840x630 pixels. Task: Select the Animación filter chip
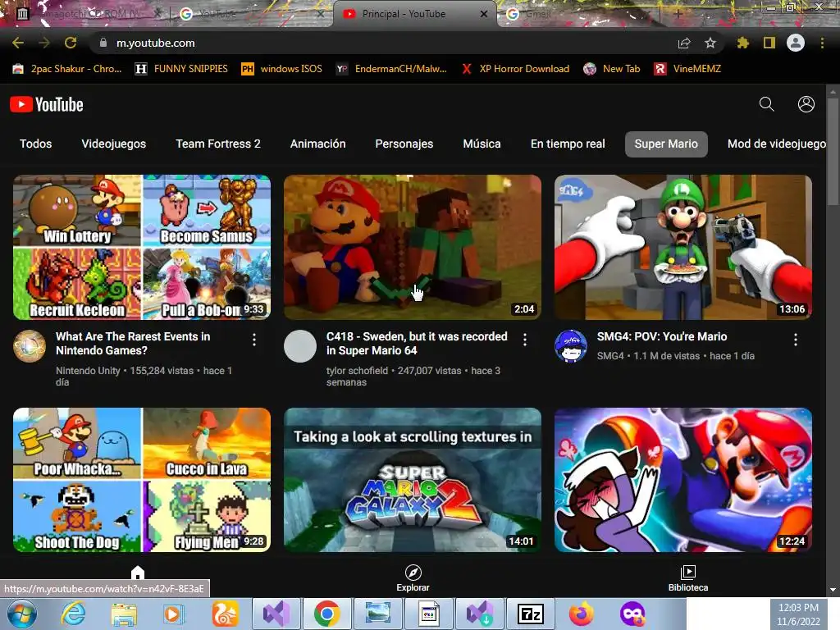coord(317,144)
